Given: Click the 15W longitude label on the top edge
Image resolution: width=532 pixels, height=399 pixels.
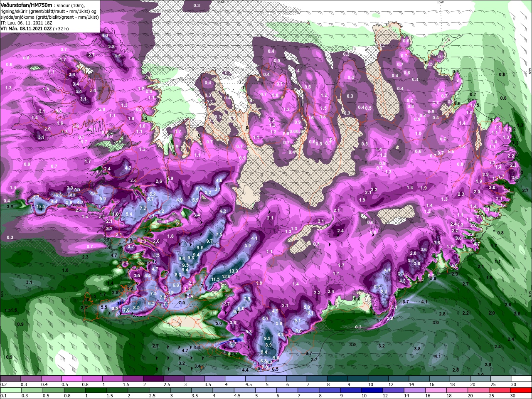Looking at the screenshot, I should (x=441, y=2).
